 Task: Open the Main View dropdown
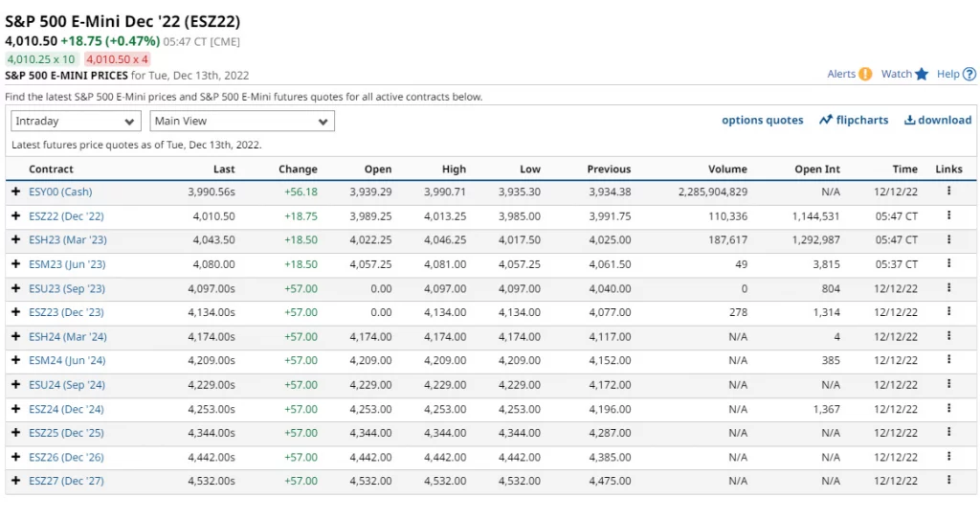[x=242, y=121]
